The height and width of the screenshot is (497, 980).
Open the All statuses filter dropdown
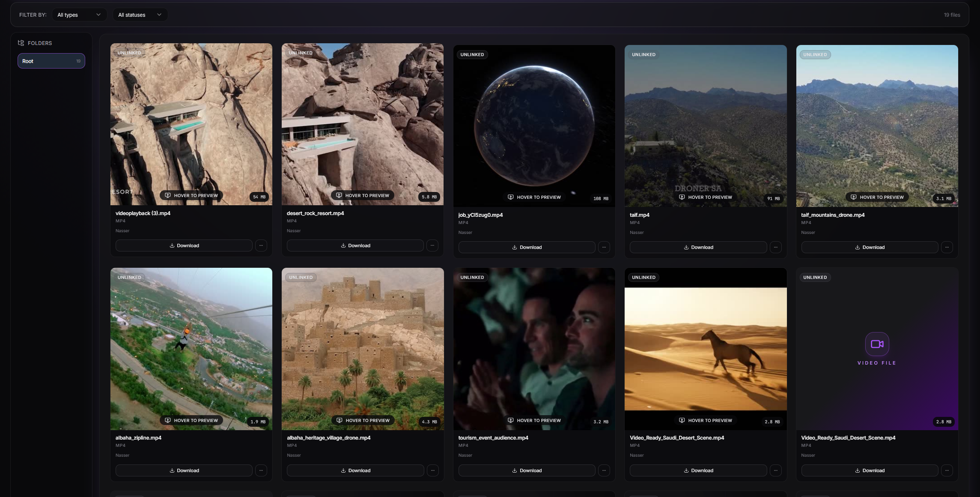tap(140, 15)
